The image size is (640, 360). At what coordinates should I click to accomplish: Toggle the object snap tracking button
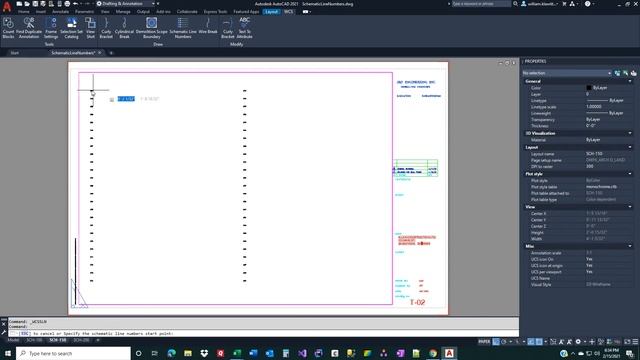(531, 342)
